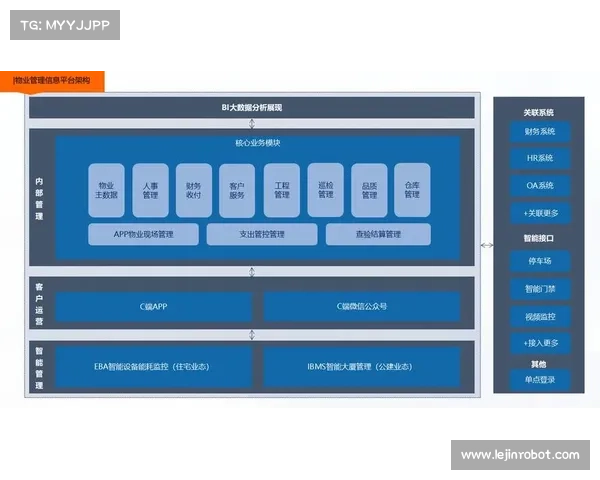Image resolution: width=600 pixels, height=480 pixels.
Task: Click the 物业主数据 module box
Action: (106, 190)
